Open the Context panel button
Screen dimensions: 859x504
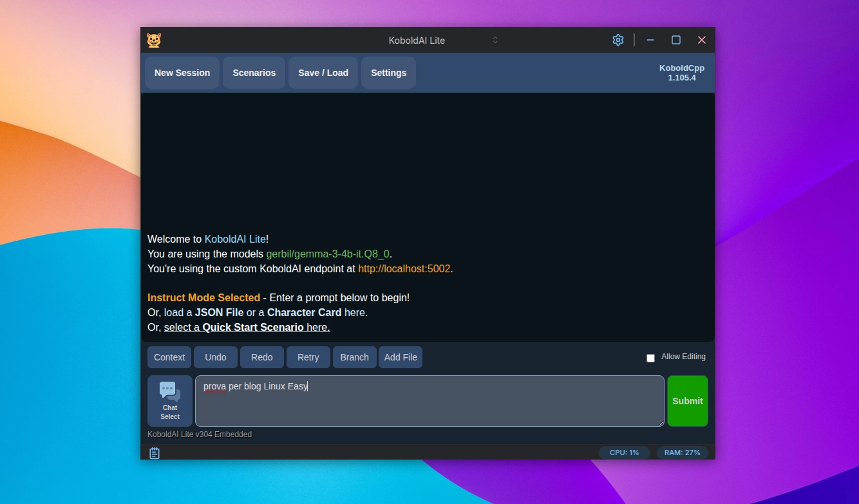pos(169,357)
